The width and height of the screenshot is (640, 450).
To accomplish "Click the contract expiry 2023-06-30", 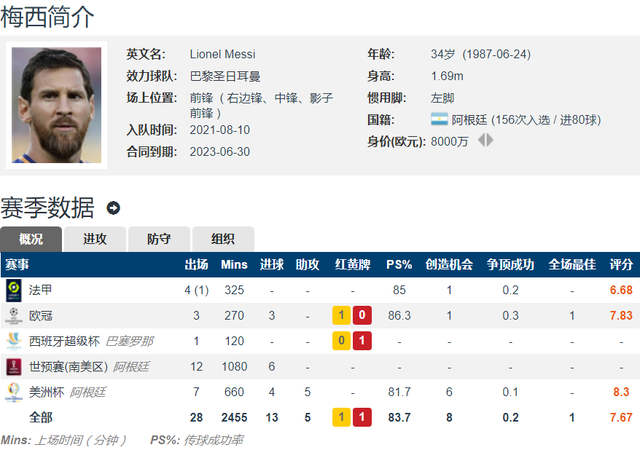I will coord(220,152).
